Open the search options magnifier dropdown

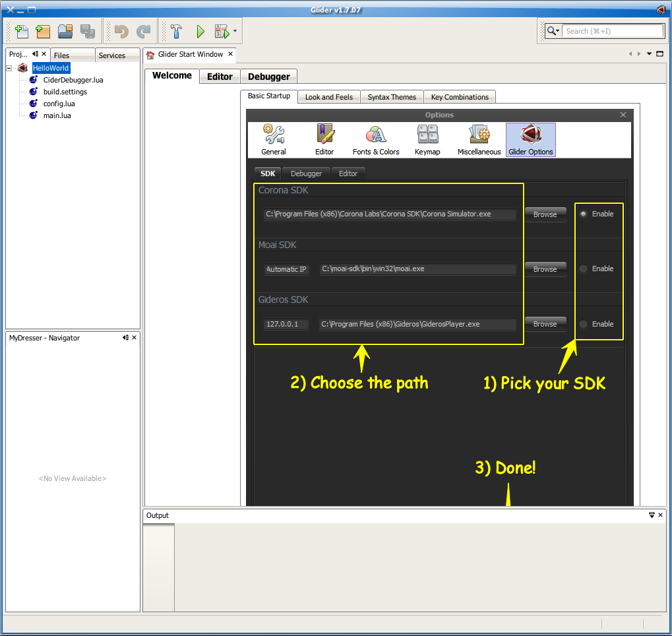click(x=553, y=31)
